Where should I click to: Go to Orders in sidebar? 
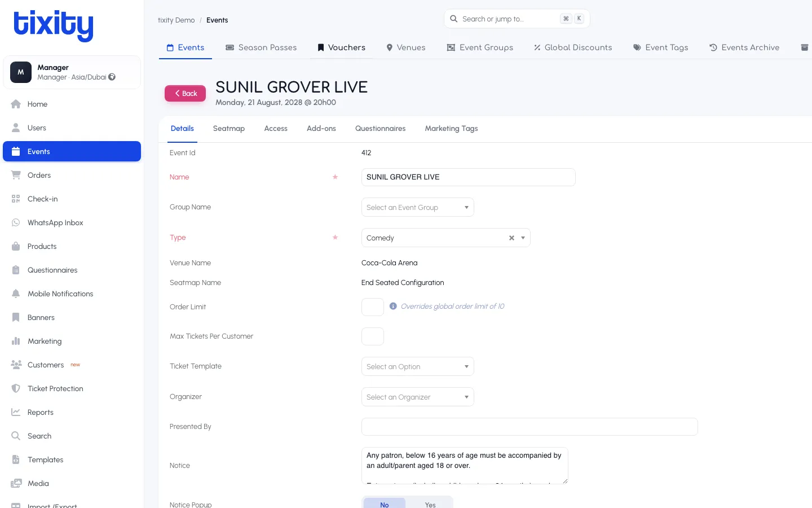[72, 175]
